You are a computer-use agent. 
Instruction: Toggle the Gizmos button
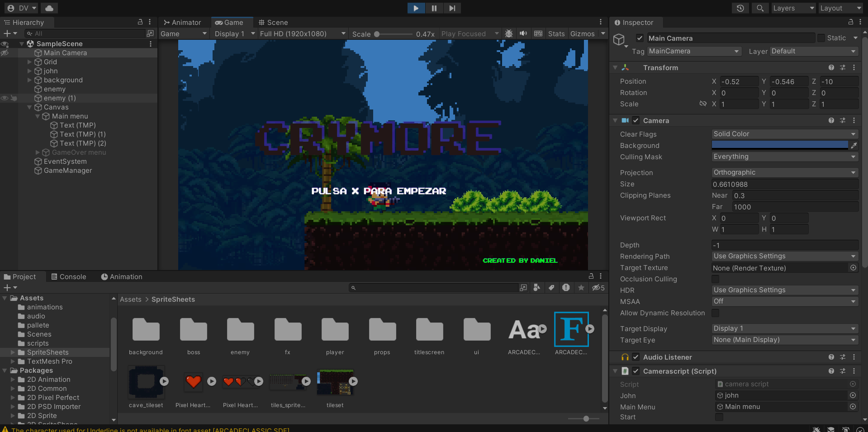tap(583, 33)
